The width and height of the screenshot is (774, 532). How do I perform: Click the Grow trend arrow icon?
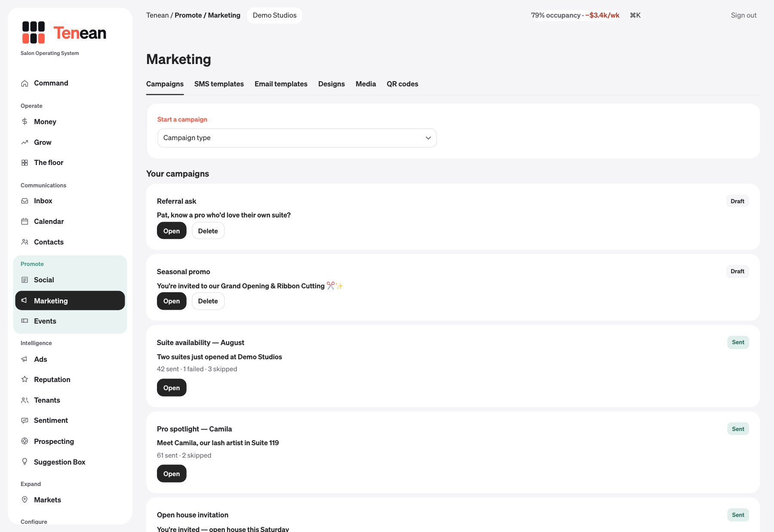(x=25, y=142)
